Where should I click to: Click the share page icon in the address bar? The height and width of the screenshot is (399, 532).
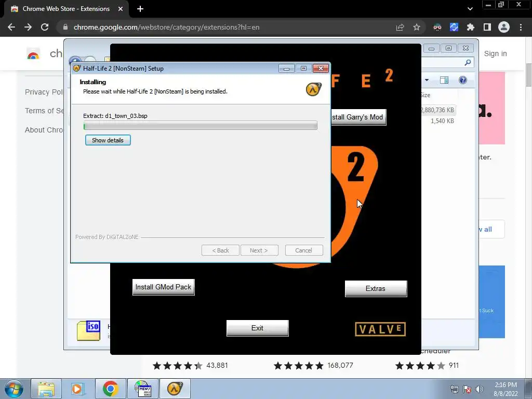tap(400, 27)
